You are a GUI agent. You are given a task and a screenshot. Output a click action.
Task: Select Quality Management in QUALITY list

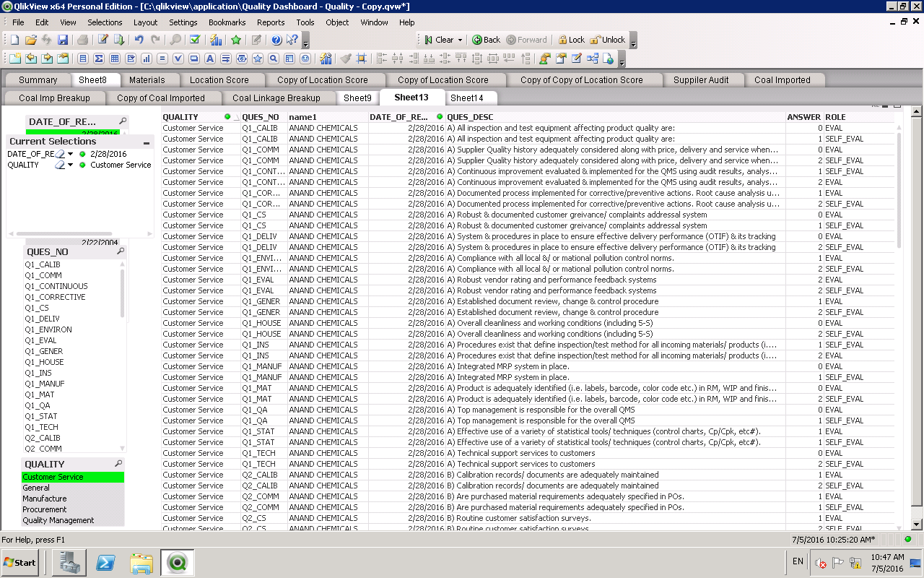(73, 520)
